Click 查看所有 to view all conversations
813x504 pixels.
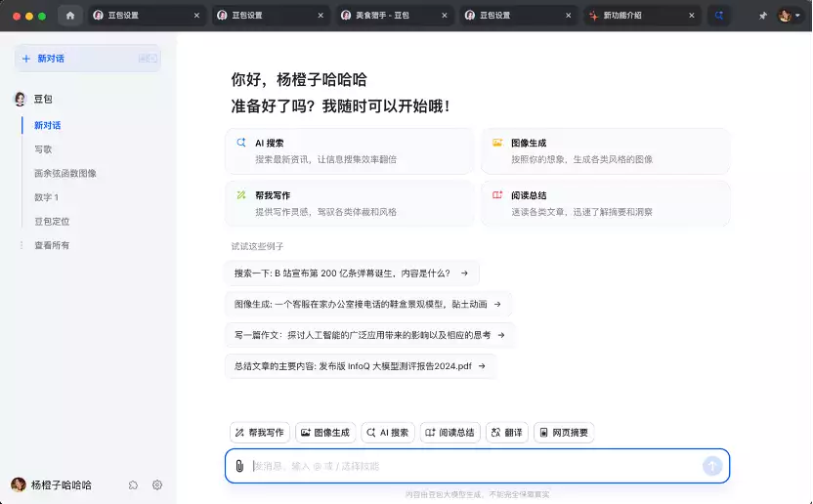pyautogui.click(x=52, y=245)
